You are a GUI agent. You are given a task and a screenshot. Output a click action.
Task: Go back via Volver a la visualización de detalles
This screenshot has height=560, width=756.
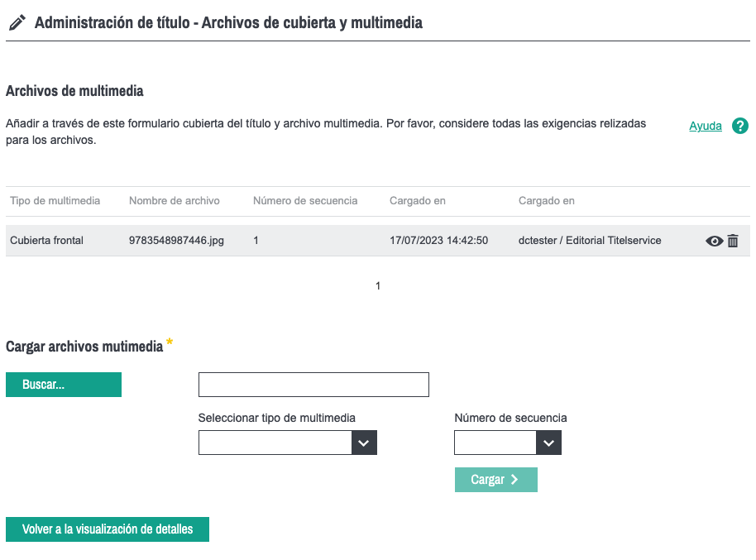(x=108, y=529)
